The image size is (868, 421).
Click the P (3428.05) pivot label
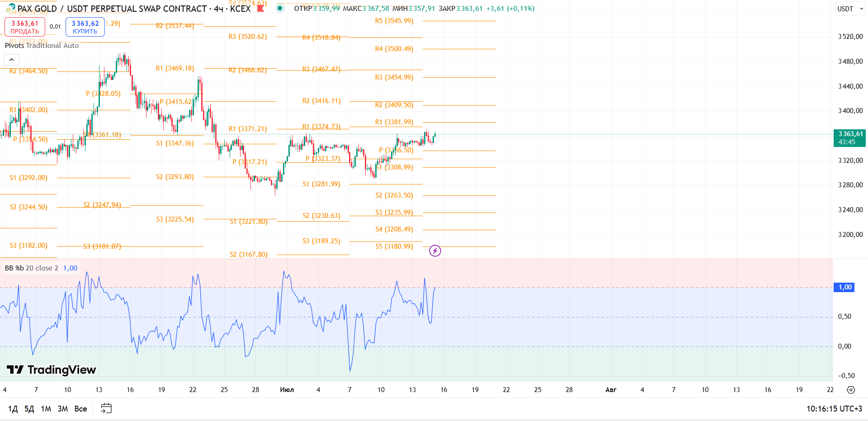click(x=103, y=94)
